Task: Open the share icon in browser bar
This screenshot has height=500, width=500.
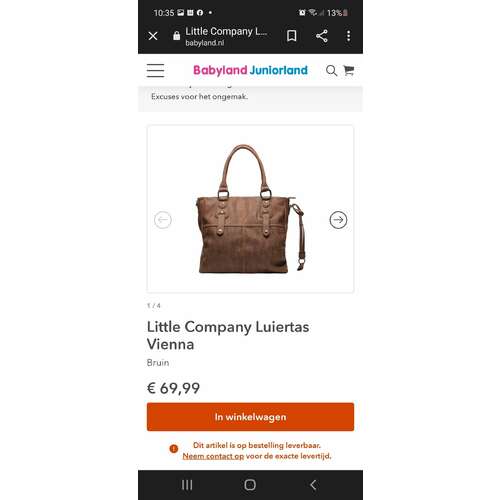Action: click(x=322, y=36)
